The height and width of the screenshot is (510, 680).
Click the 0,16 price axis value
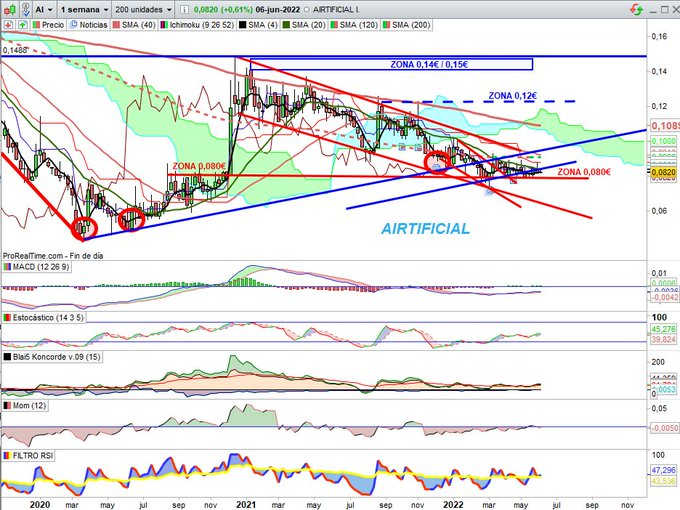pyautogui.click(x=659, y=36)
